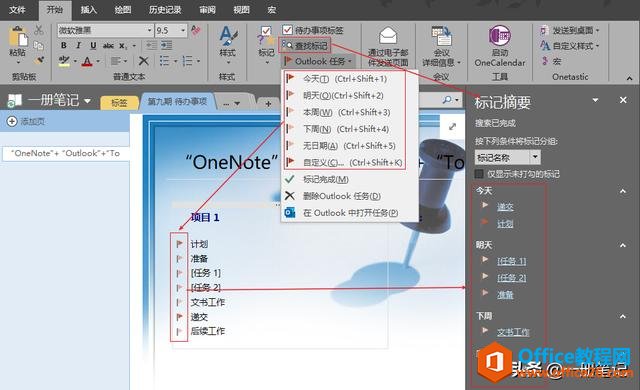Screen dimensions: 640x390
Task: Toggle Italic formatting
Action: point(78,46)
